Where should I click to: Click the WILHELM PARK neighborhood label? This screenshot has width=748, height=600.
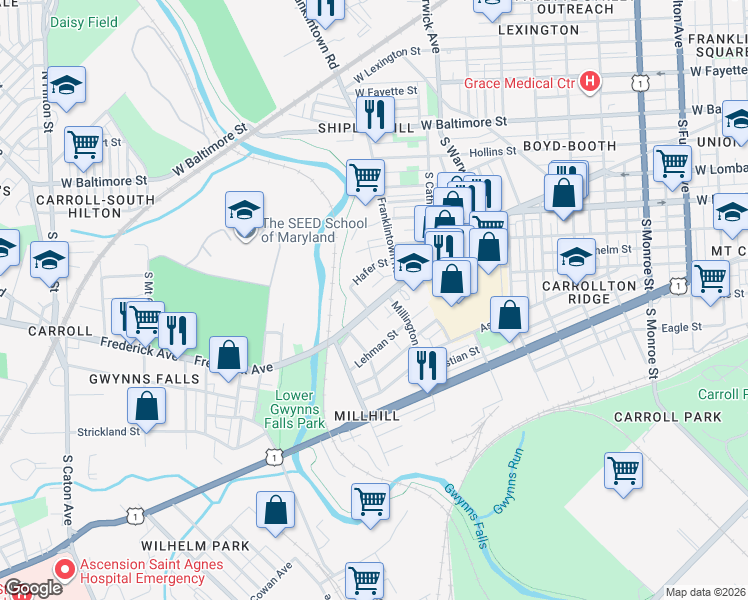[195, 546]
